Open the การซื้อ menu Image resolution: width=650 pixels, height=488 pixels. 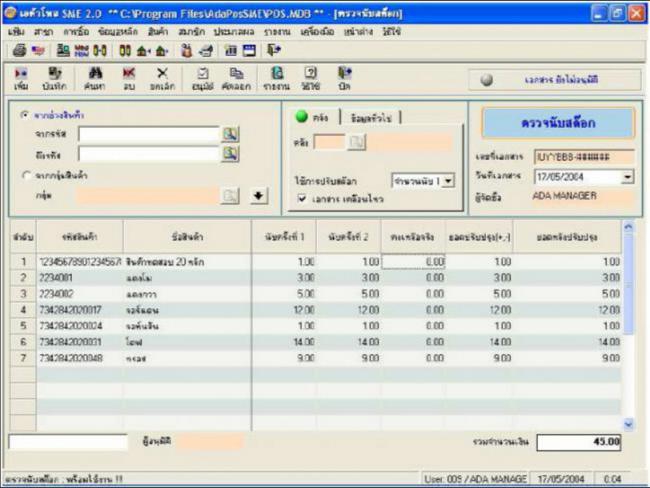(76, 32)
